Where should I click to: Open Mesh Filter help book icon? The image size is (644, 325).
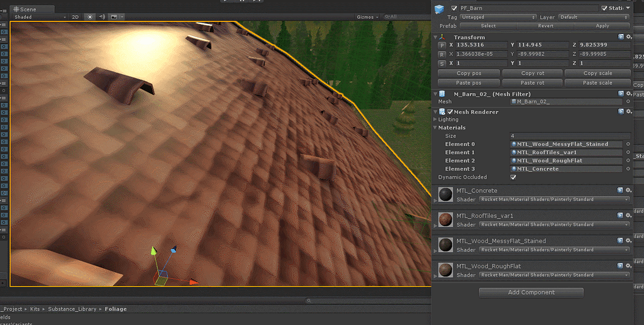[621, 94]
